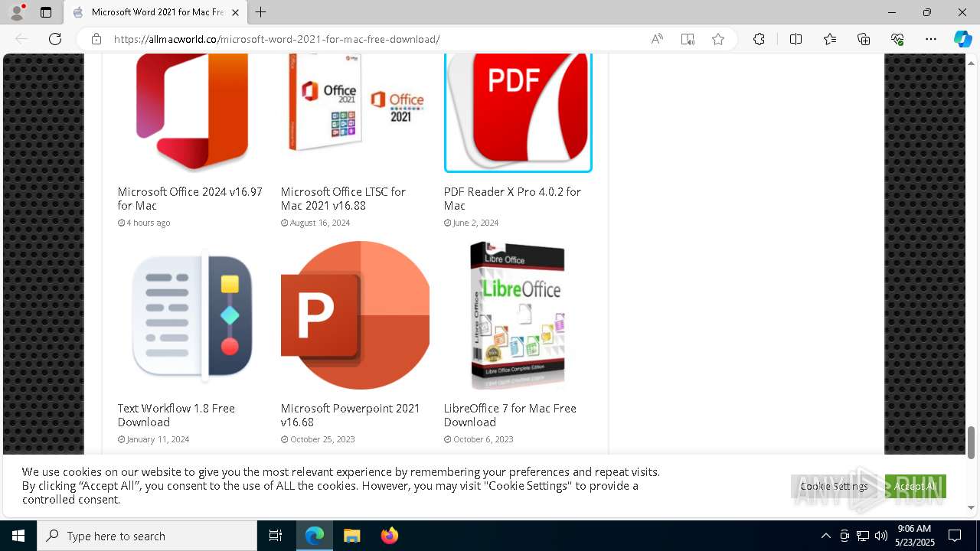
Task: Open Cookie Settings button
Action: [x=835, y=486]
